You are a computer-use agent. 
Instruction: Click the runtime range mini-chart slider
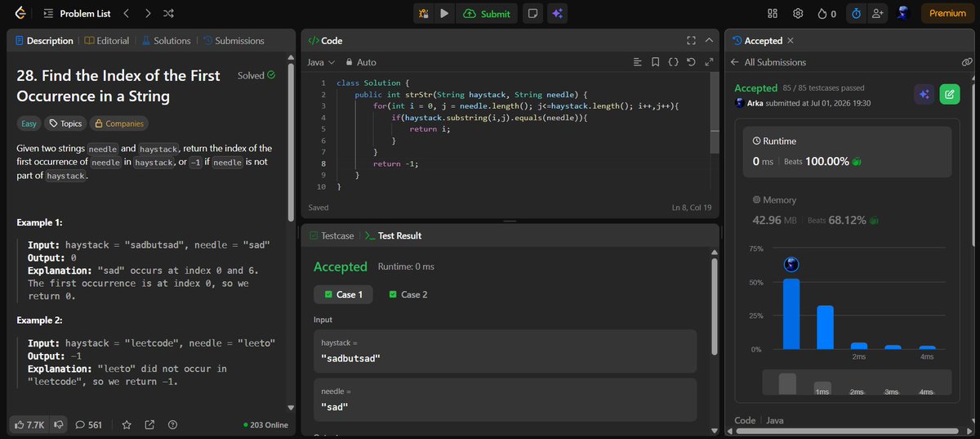[x=857, y=383]
